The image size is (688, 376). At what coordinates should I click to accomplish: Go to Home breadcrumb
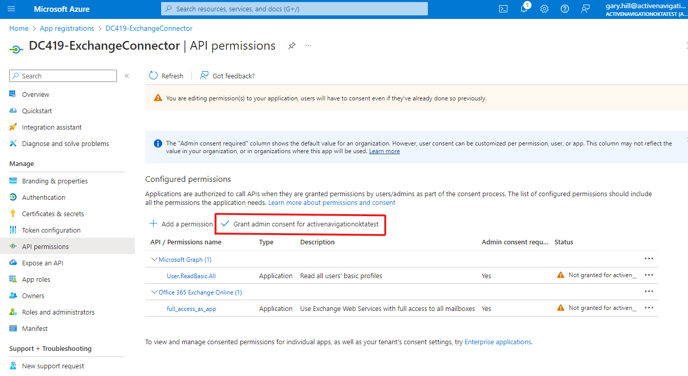[19, 28]
